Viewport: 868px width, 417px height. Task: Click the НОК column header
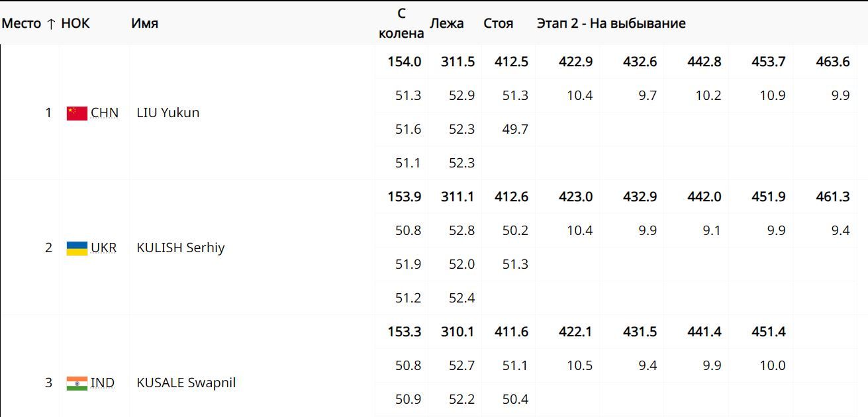tap(75, 24)
